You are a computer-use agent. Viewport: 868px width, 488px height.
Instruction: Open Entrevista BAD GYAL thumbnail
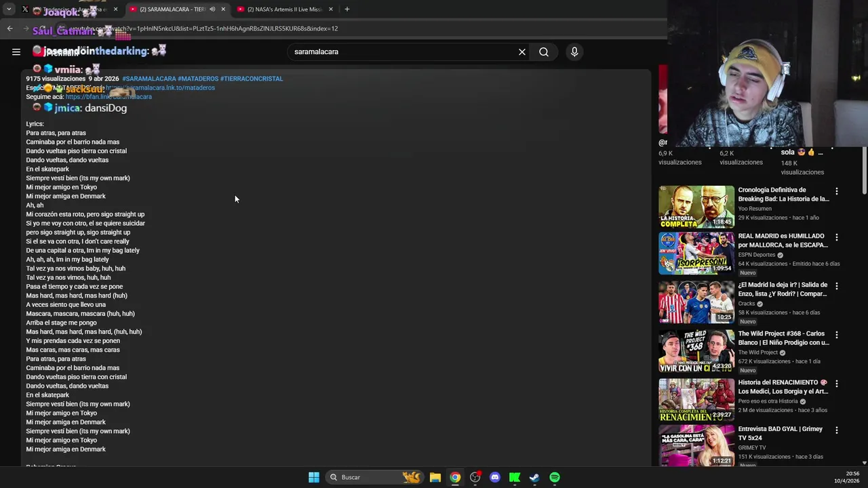point(696,446)
